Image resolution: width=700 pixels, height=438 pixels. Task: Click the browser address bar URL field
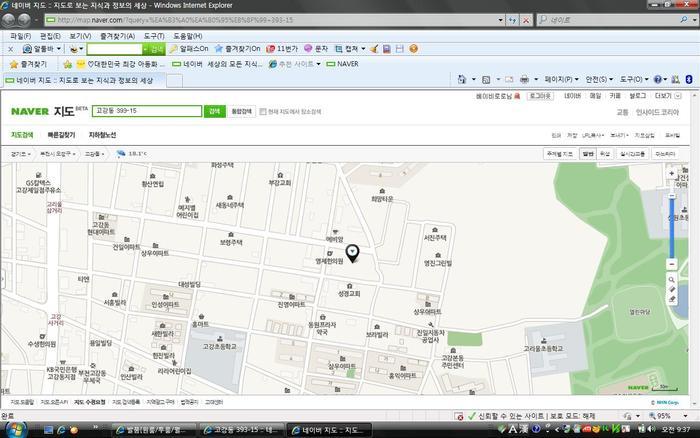tap(270, 20)
